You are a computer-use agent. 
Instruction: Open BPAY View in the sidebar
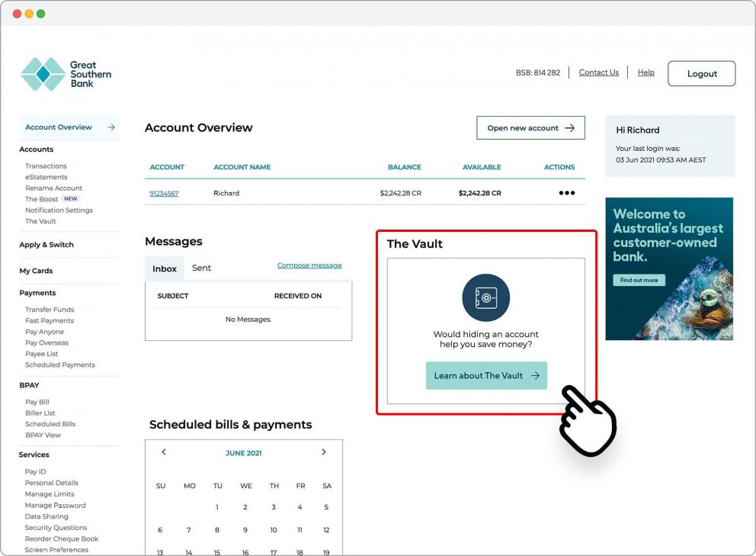pyautogui.click(x=43, y=435)
